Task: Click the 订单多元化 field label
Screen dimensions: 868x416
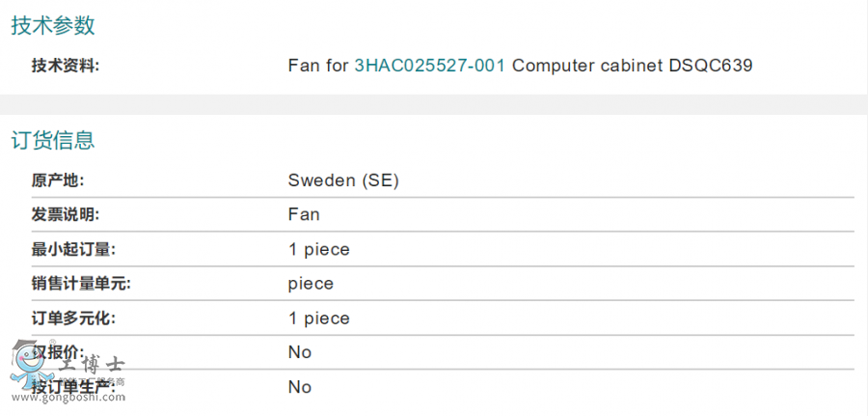Action: (73, 319)
